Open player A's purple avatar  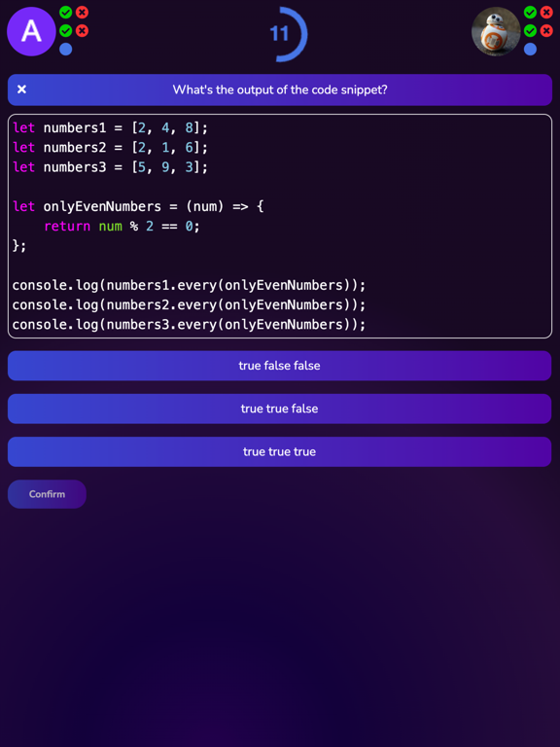(31, 31)
